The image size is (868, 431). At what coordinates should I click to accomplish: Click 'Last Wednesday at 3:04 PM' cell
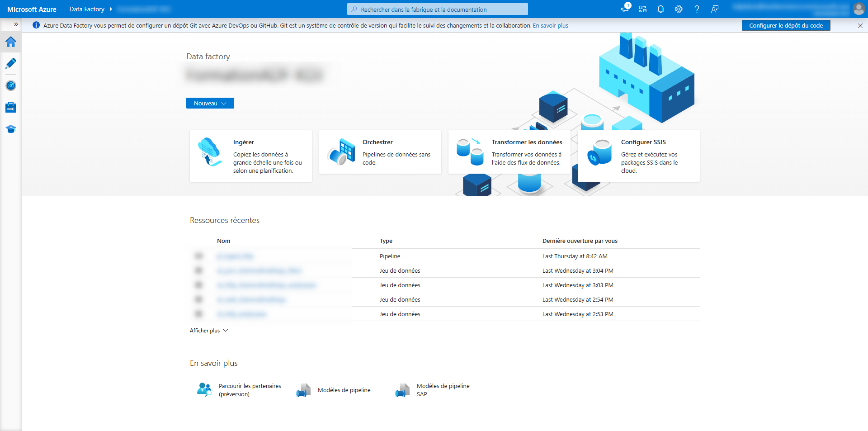[x=578, y=270]
